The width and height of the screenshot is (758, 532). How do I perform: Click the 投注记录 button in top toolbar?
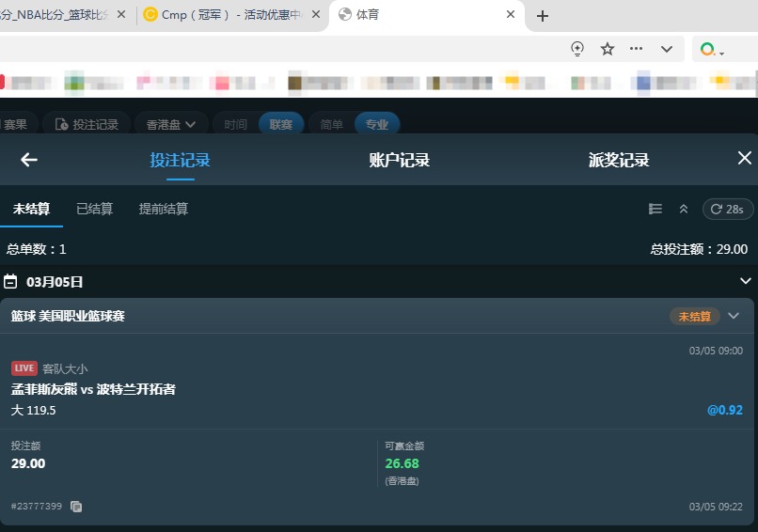pyautogui.click(x=87, y=125)
